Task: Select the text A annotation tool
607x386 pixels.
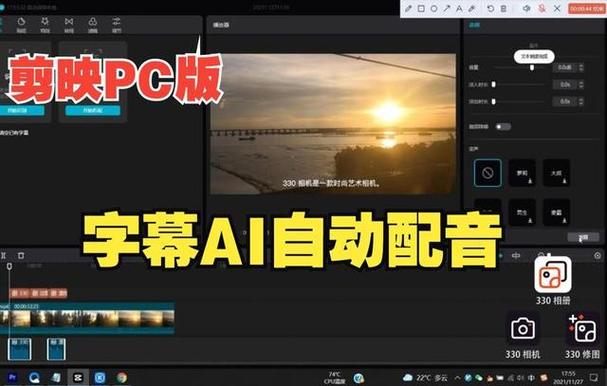Action: 459,8
